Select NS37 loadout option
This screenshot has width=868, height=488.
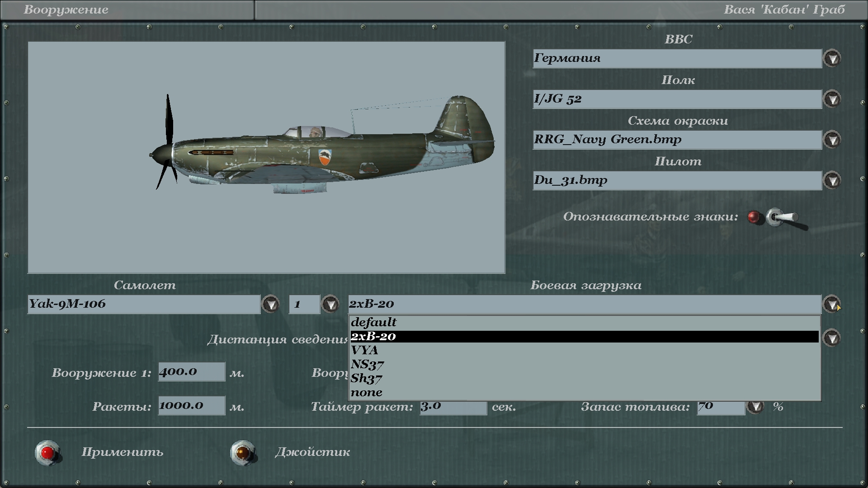click(x=368, y=364)
